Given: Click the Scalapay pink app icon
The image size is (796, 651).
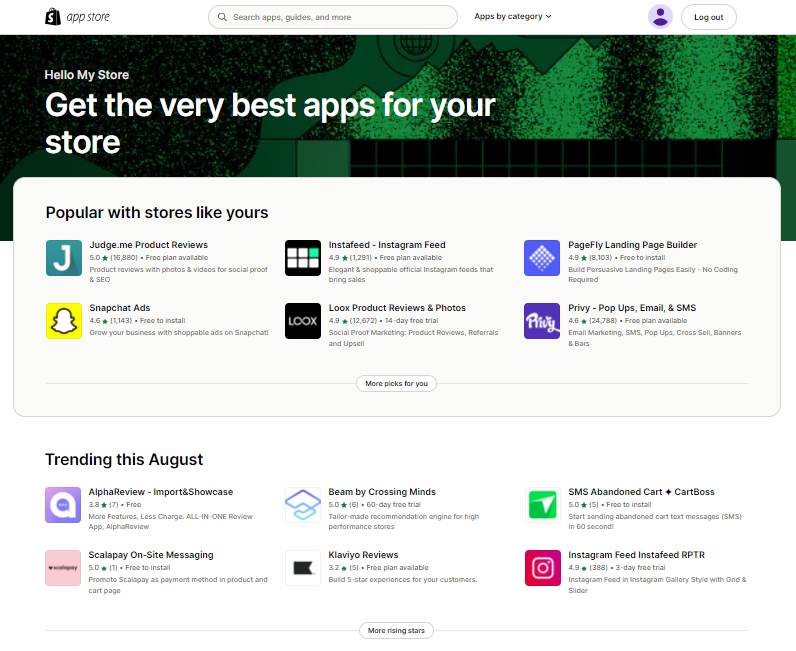Looking at the screenshot, I should (63, 568).
